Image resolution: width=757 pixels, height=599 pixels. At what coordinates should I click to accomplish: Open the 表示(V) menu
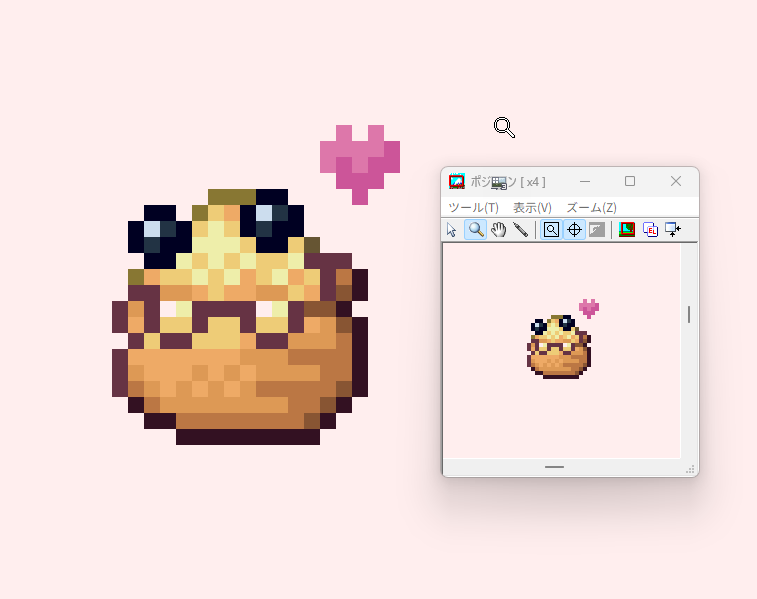point(532,208)
